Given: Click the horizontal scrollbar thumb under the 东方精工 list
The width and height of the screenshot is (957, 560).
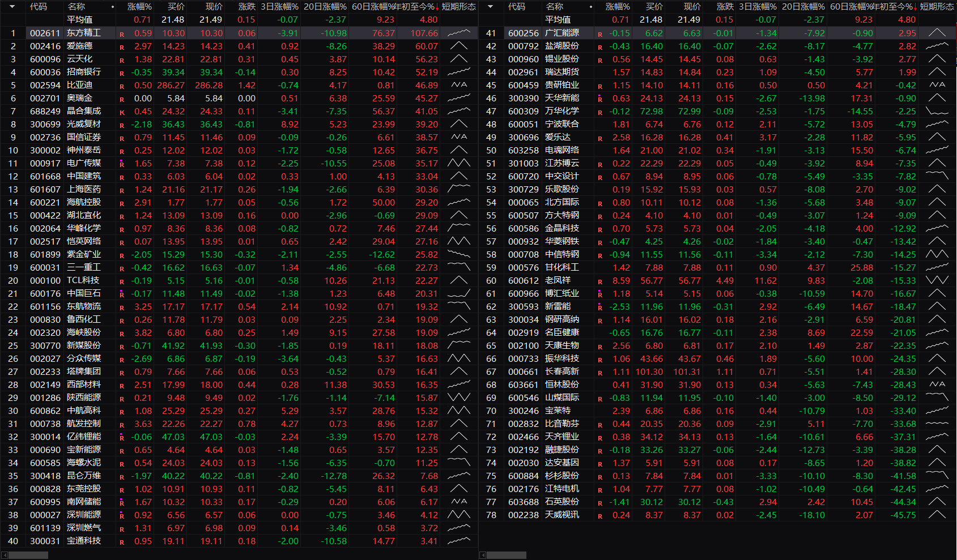Looking at the screenshot, I should tap(28, 555).
